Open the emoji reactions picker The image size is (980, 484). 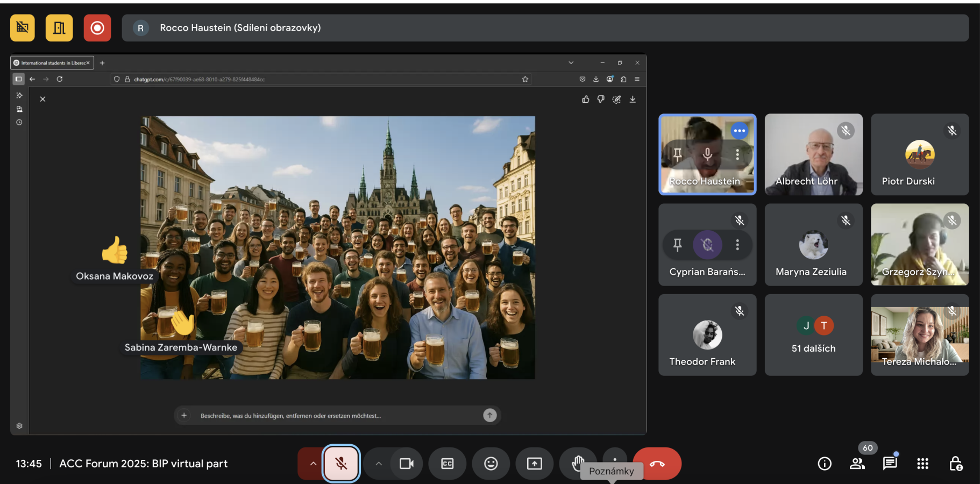491,464
